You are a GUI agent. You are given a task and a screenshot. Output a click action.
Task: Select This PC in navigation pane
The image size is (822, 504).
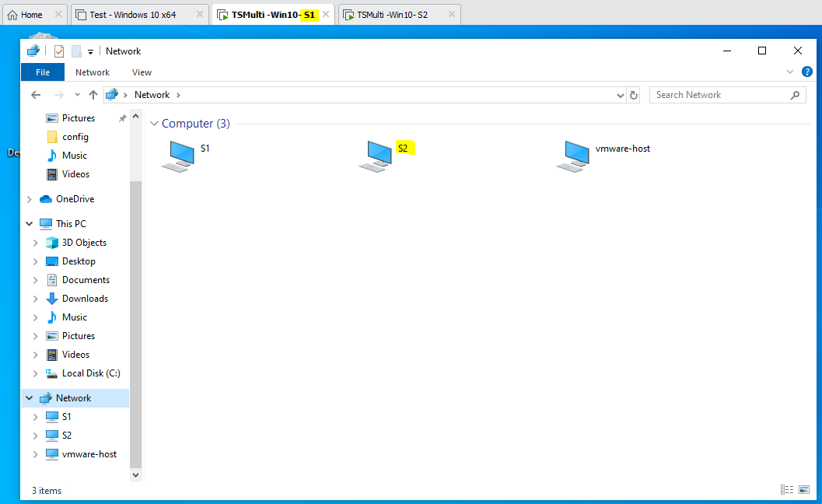tap(71, 224)
